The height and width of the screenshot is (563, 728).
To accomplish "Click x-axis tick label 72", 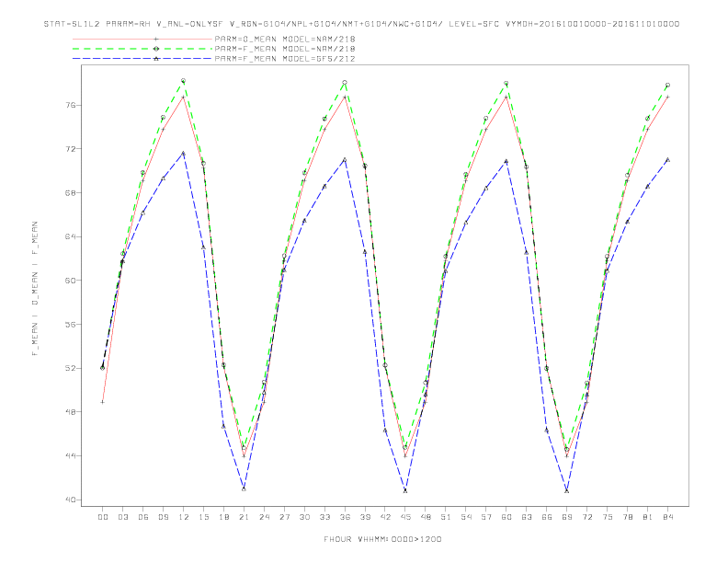I will click(587, 517).
